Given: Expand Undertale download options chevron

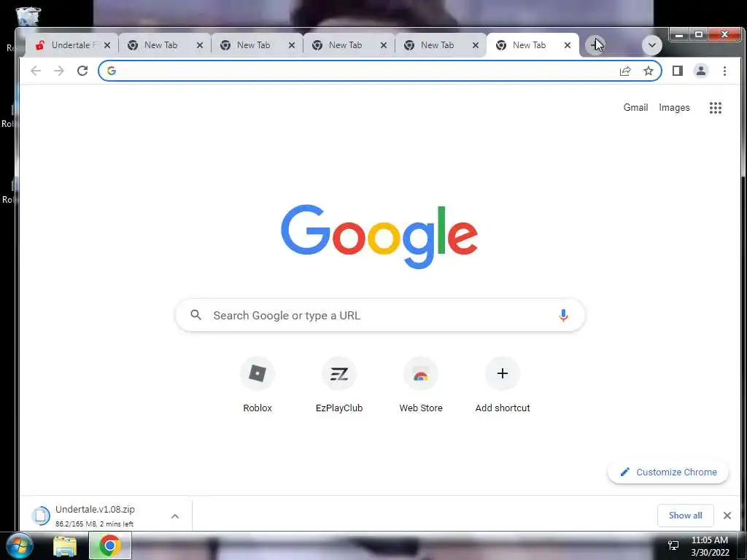Looking at the screenshot, I should pos(175,516).
